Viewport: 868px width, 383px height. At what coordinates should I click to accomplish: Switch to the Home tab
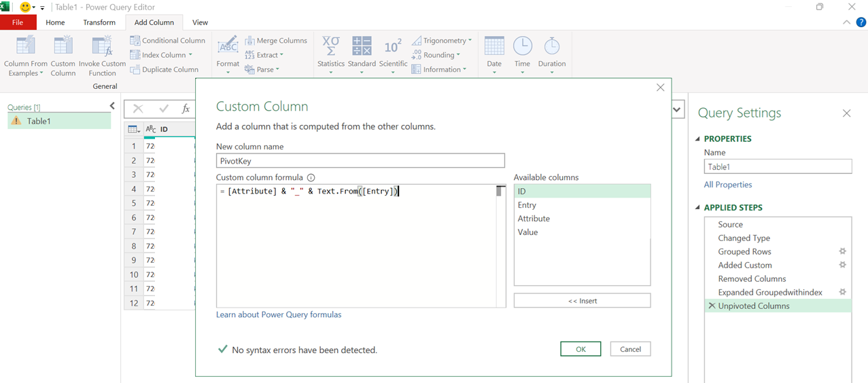(x=55, y=22)
